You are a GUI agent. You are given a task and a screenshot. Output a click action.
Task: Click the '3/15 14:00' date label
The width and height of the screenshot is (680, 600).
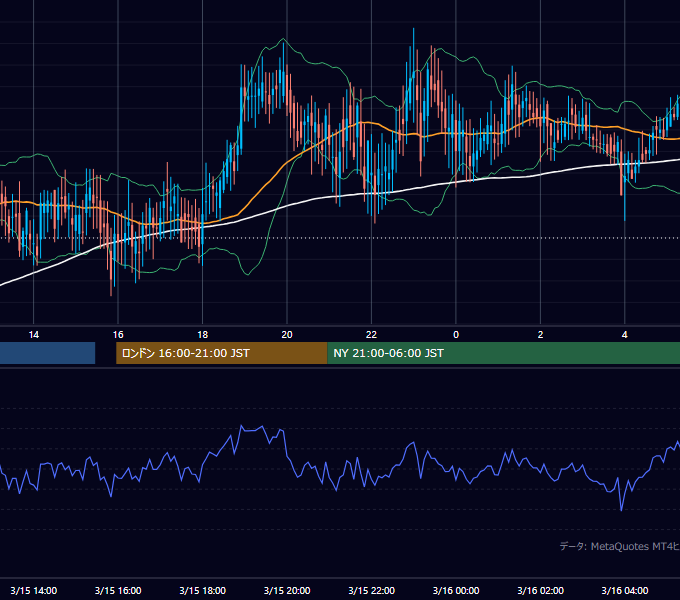[x=33, y=590]
